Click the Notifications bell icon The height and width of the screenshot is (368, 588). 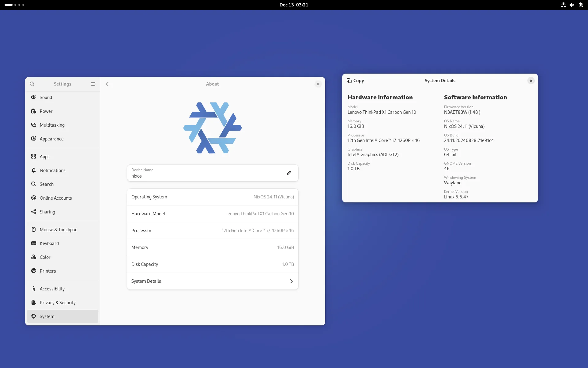tap(34, 170)
